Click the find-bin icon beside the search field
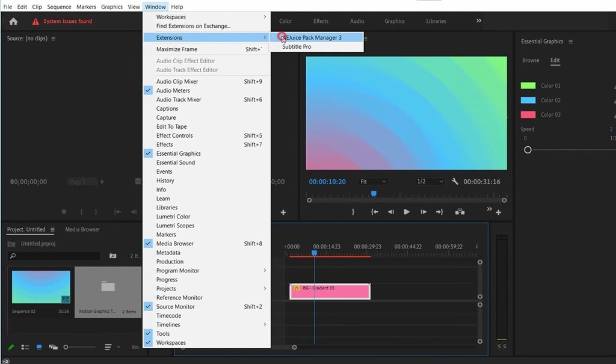This screenshot has width=616, height=364. [x=112, y=256]
